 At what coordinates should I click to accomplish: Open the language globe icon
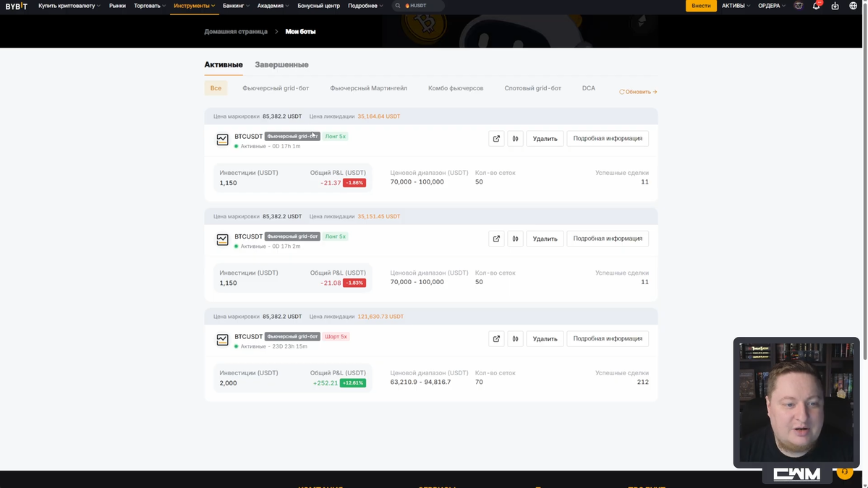tap(853, 6)
